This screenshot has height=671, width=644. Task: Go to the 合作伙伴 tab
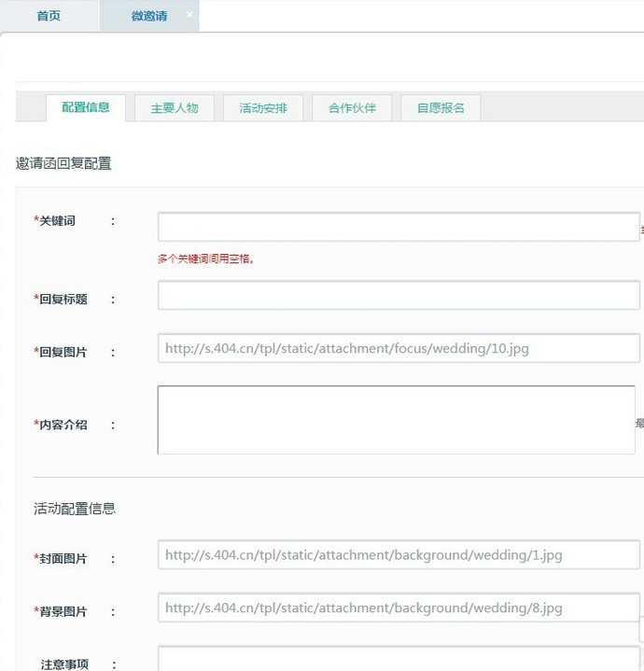[352, 108]
